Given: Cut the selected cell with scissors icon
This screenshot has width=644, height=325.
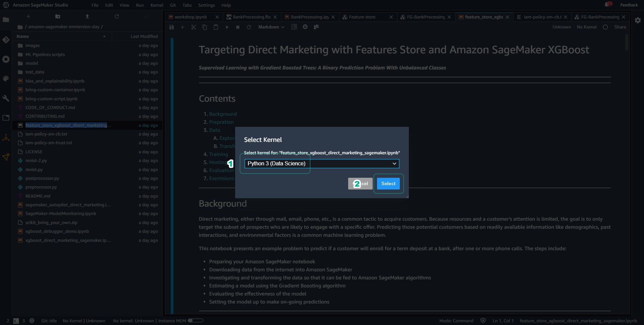Looking at the screenshot, I should click(194, 27).
